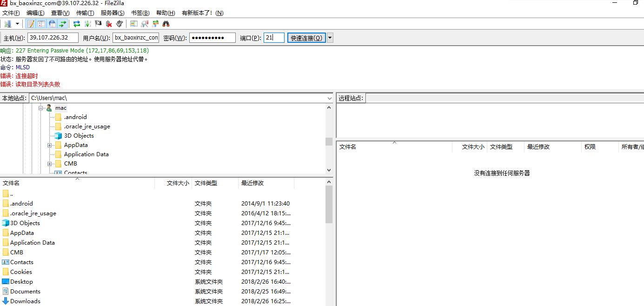Click the magnifier toolbar icon

145,24
